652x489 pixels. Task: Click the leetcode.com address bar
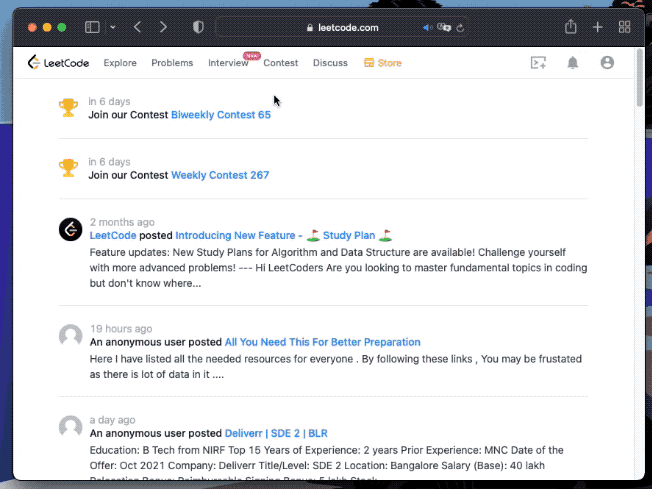click(x=342, y=27)
